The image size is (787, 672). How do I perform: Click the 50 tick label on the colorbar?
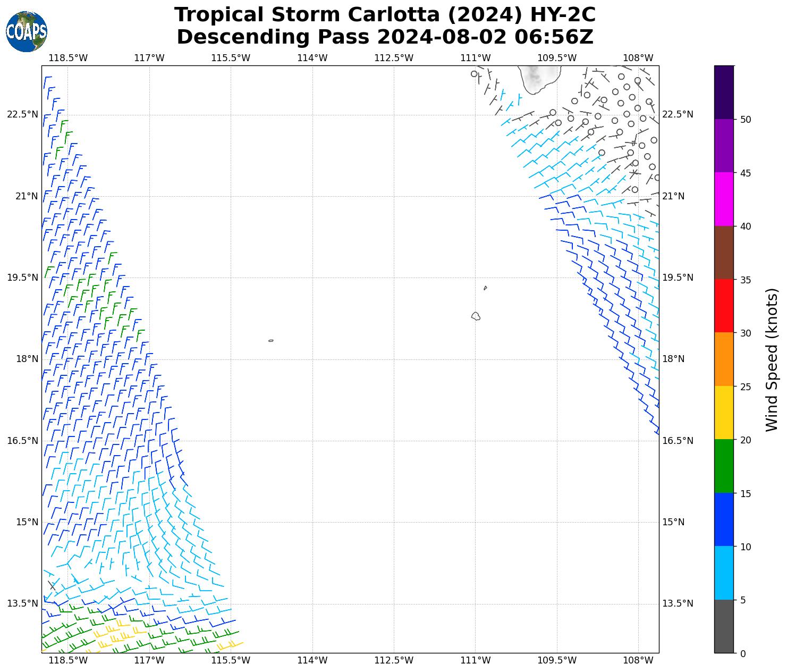click(745, 120)
